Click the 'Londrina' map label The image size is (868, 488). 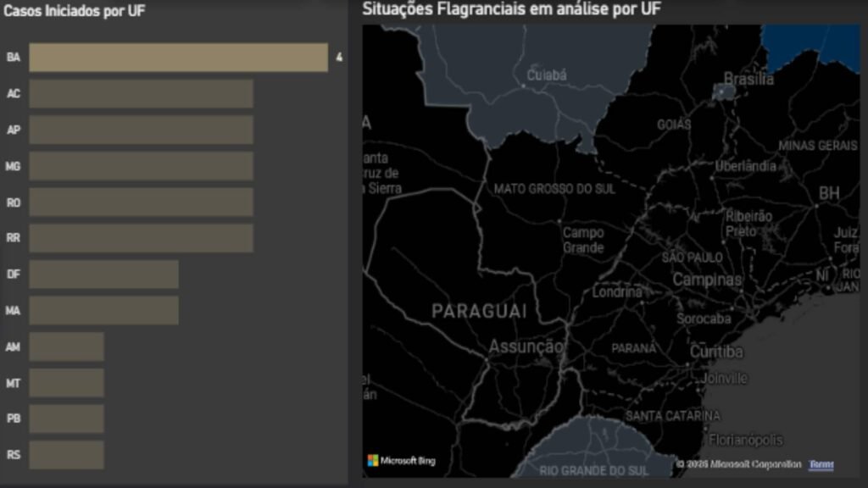617,292
